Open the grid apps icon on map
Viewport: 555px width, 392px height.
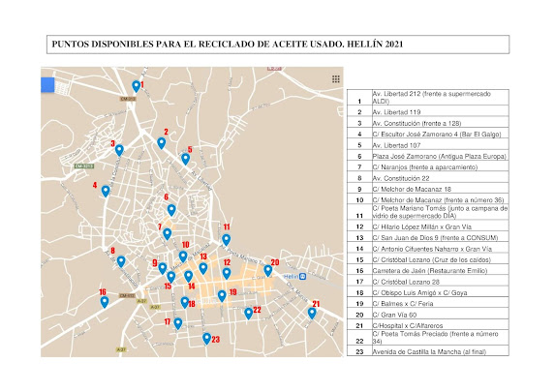coord(336,79)
